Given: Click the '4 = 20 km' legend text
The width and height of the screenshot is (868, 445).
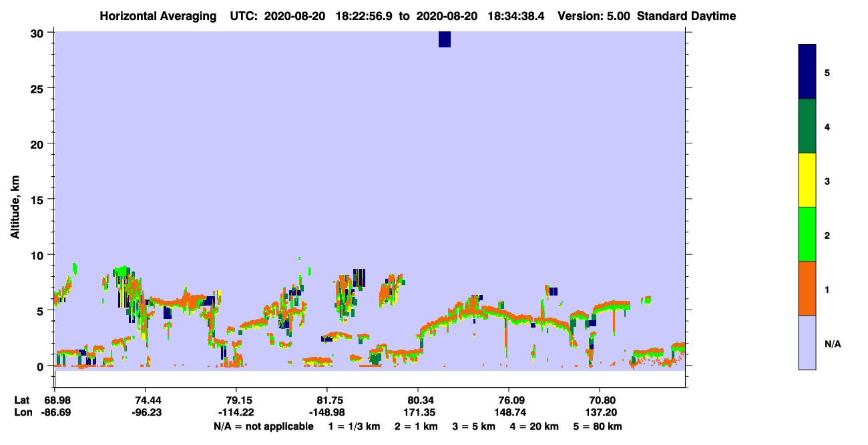Looking at the screenshot, I should 533,426.
